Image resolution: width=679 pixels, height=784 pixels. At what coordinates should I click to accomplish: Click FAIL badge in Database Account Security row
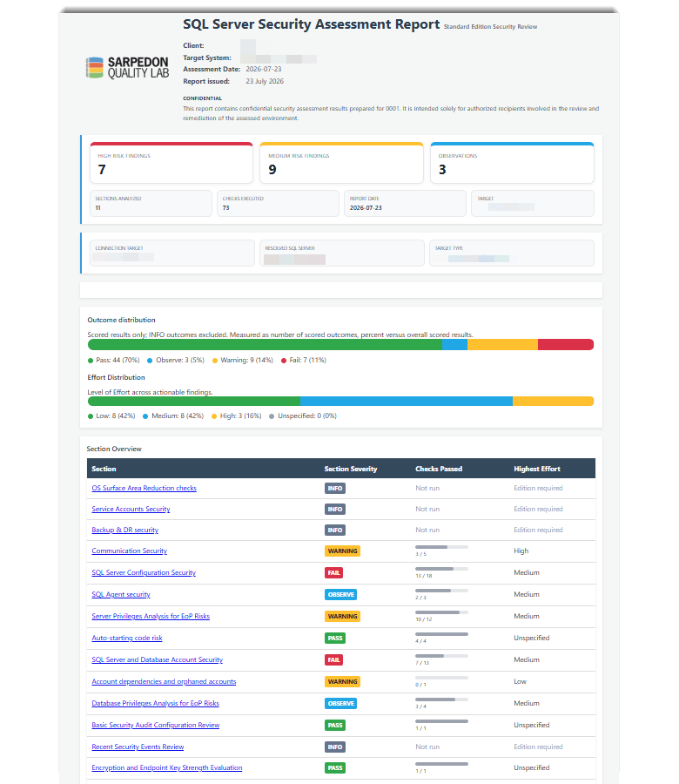(333, 660)
